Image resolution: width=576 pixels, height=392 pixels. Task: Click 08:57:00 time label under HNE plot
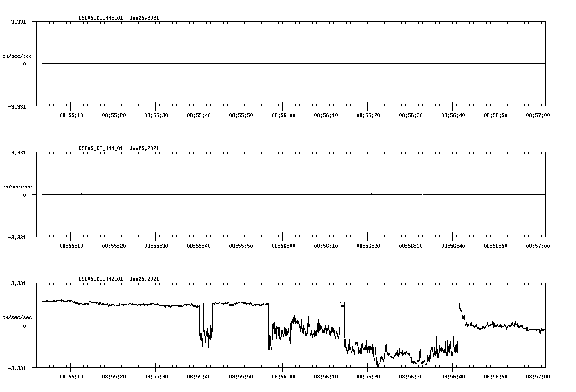click(538, 115)
